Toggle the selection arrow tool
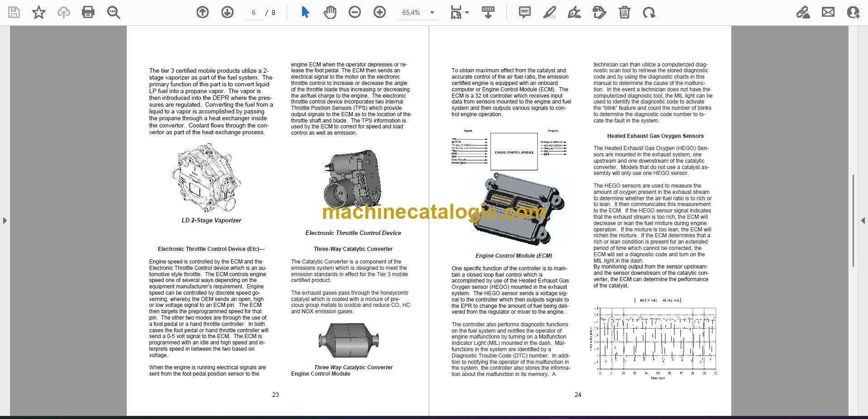This screenshot has width=868, height=419. pos(305,12)
